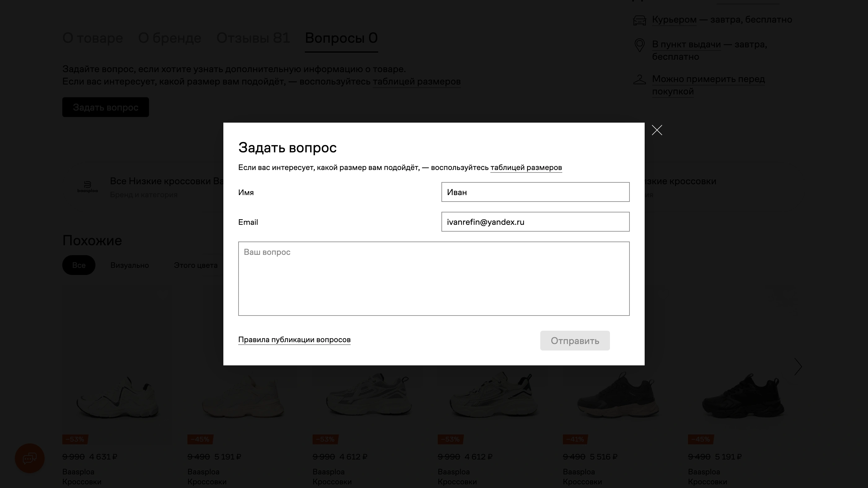Viewport: 868px width, 488px height.
Task: Click the courier delivery car icon
Action: 639,20
